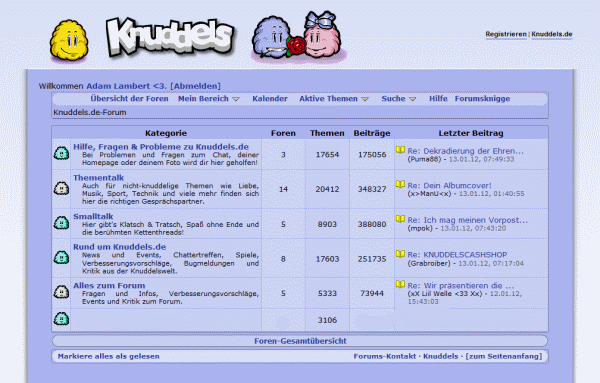Open the Rund um Knuddels.de category

pyautogui.click(x=119, y=247)
